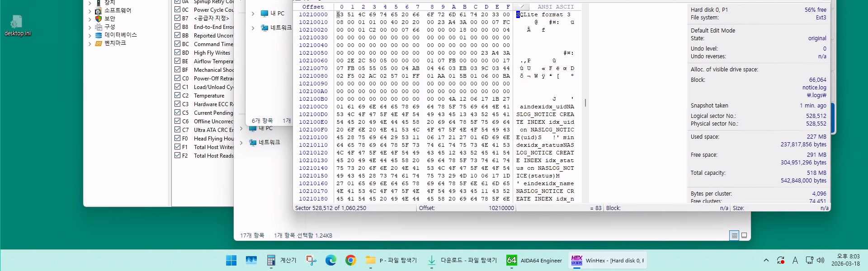This screenshot has width=868, height=271.
Task: Expand the 벤치마크 node in AIDA64 tree
Action: [90, 43]
